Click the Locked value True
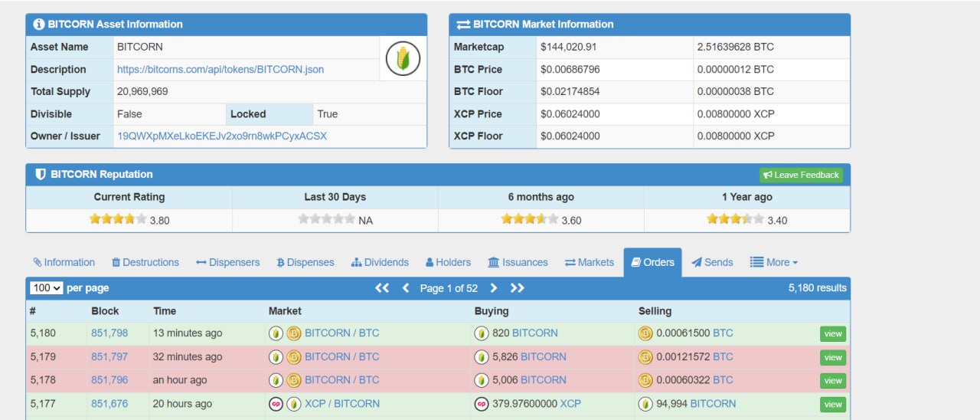 pyautogui.click(x=328, y=113)
